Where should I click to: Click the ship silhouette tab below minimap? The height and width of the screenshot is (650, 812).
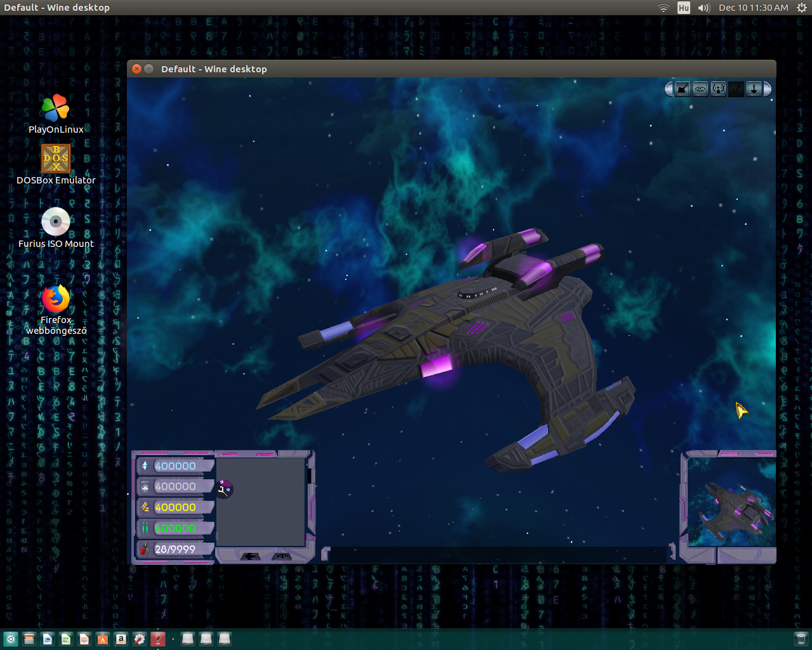[x=250, y=557]
